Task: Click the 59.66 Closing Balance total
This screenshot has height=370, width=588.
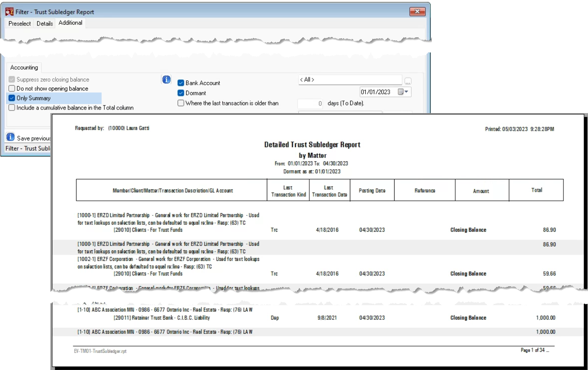Action: 549,274
